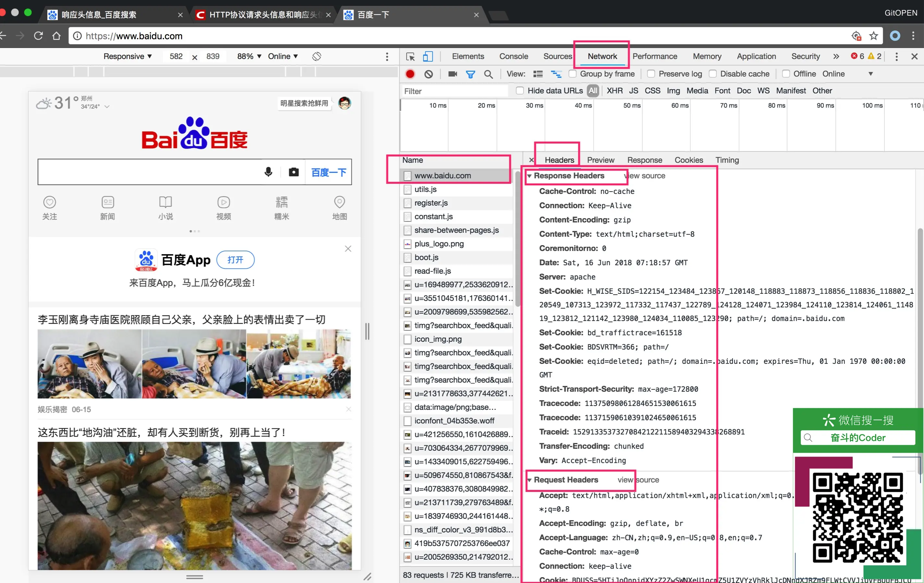
Task: Click the capture screenshots camera icon
Action: tap(452, 74)
